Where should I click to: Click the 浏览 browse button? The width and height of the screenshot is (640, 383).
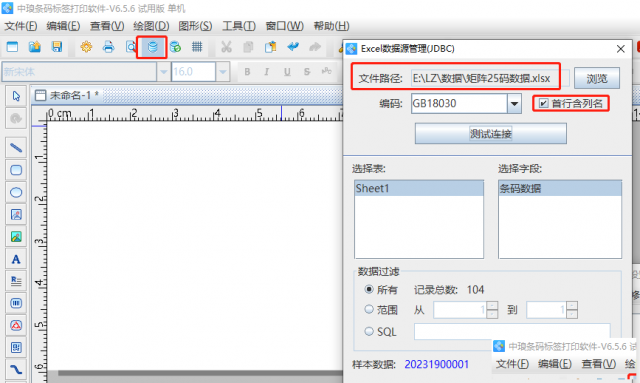[597, 78]
